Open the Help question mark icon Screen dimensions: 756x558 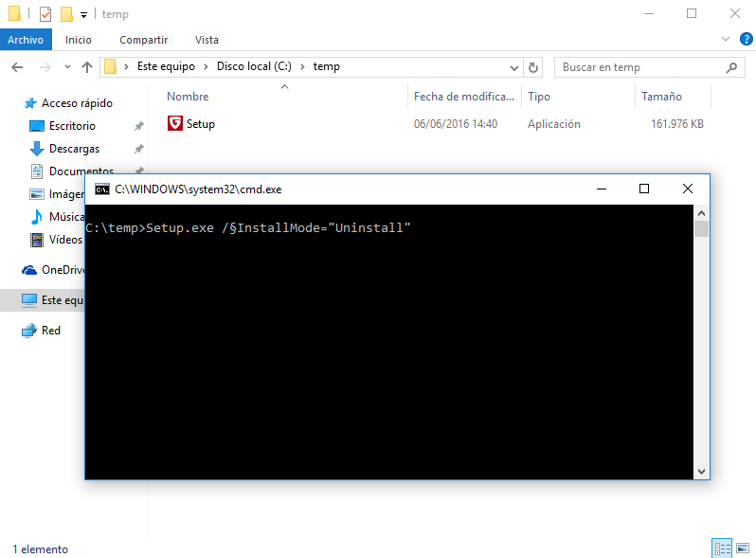pyautogui.click(x=744, y=40)
